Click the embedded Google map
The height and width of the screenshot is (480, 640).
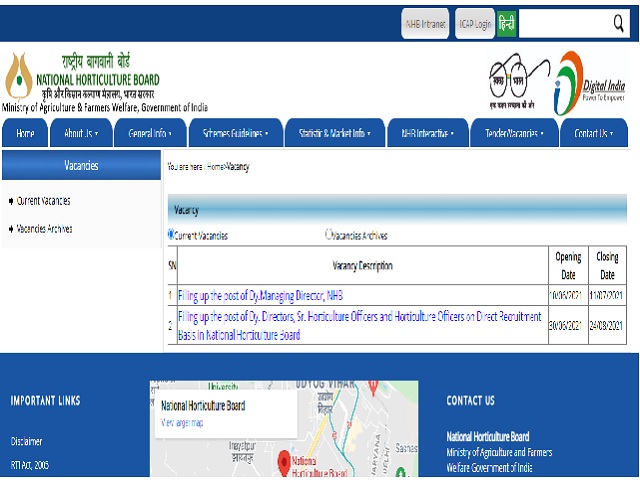coord(284,429)
